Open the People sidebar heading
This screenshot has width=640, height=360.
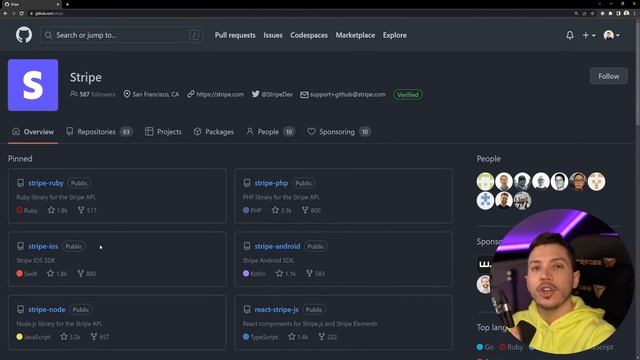[489, 159]
